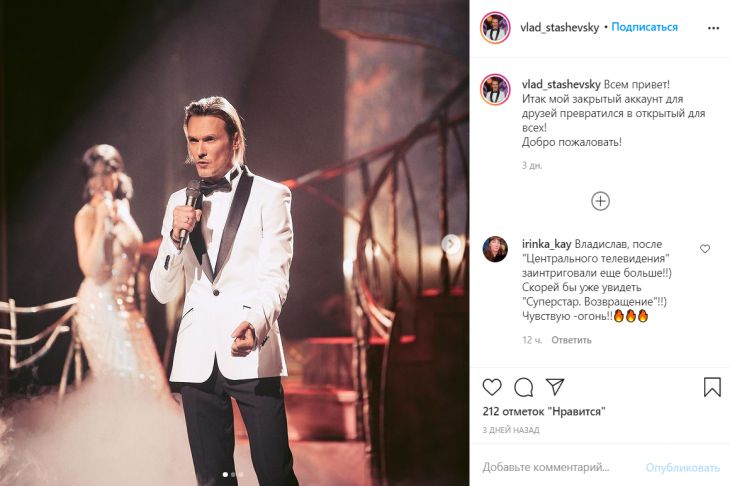View the 212 likes list

[544, 411]
